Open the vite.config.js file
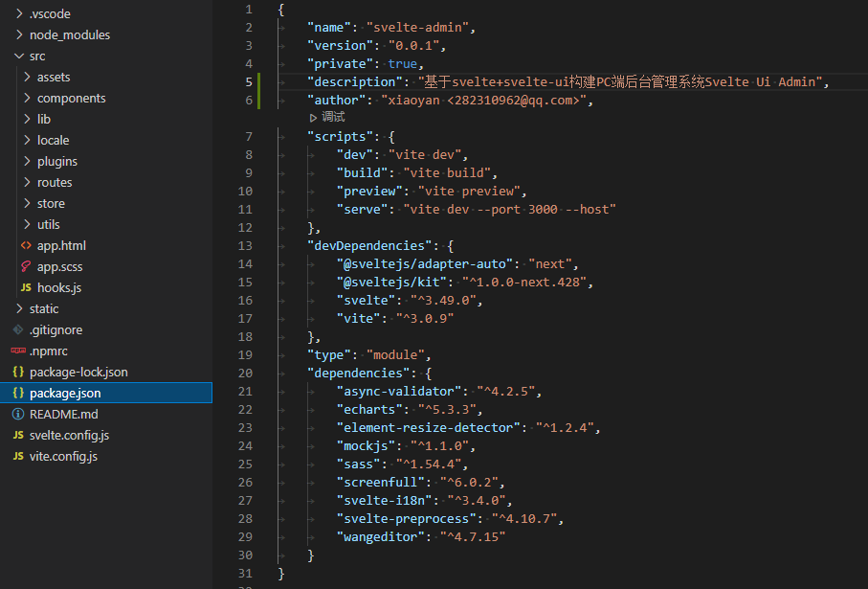The height and width of the screenshot is (589, 868). (x=64, y=456)
